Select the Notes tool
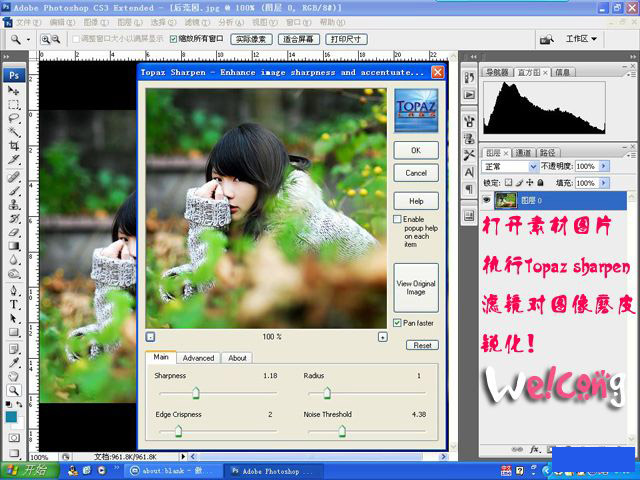The image size is (640, 480). 13,349
